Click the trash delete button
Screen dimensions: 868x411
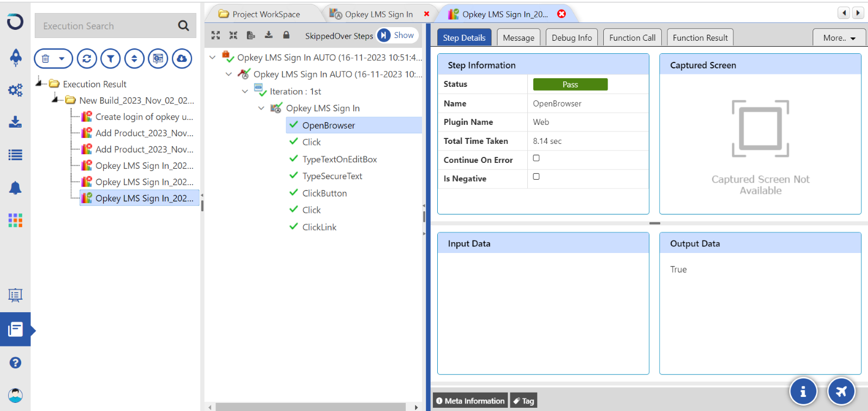coord(46,59)
